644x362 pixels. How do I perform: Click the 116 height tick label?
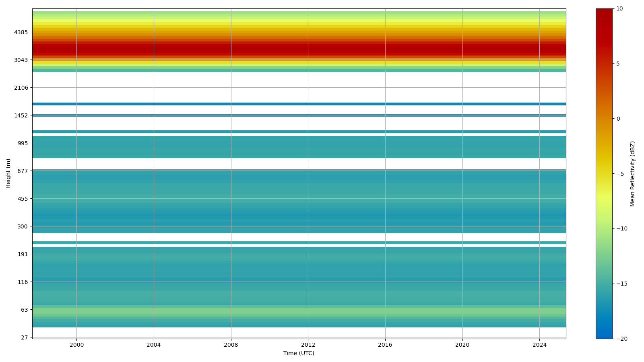pyautogui.click(x=23, y=282)
